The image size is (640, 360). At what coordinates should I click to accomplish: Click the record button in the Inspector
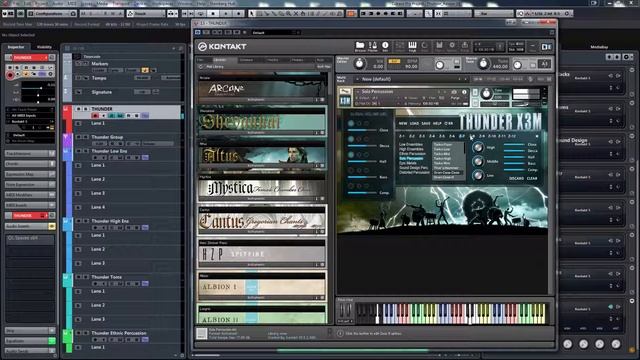pyautogui.click(x=10, y=75)
